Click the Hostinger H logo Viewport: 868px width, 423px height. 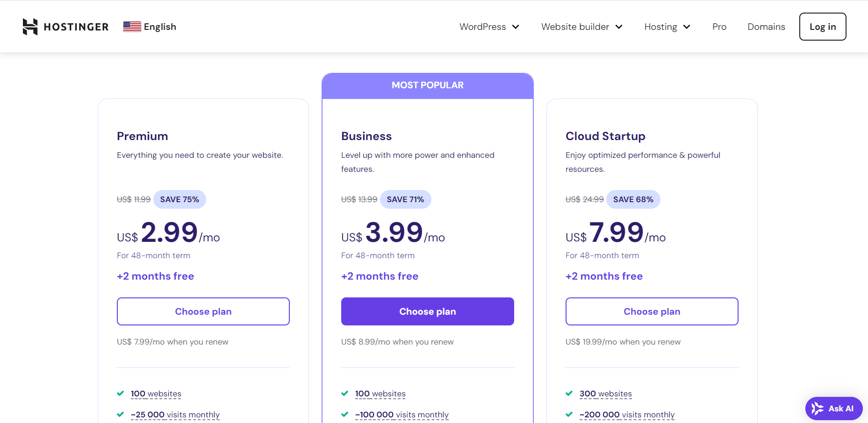[x=29, y=27]
